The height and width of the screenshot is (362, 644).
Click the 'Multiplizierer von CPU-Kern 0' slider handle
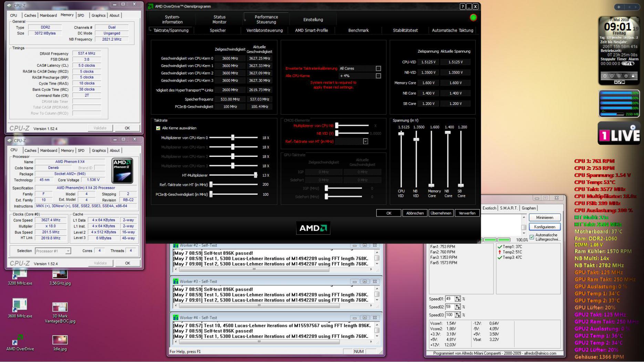(x=233, y=138)
